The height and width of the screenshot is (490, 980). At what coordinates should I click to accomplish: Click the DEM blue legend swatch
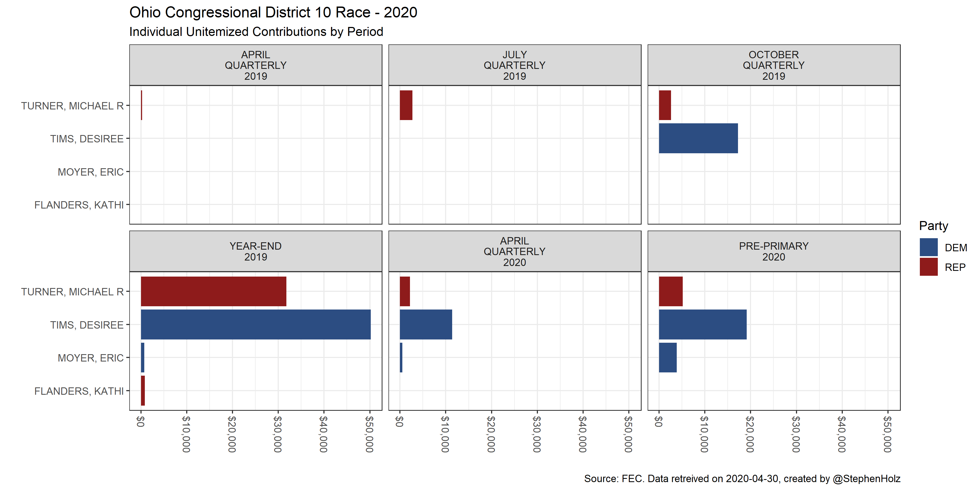(x=928, y=247)
